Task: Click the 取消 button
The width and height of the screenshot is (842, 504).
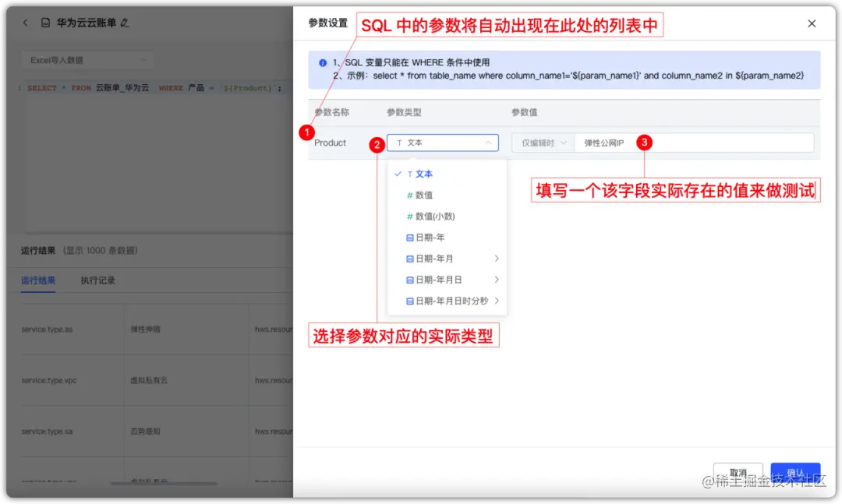Action: click(738, 472)
